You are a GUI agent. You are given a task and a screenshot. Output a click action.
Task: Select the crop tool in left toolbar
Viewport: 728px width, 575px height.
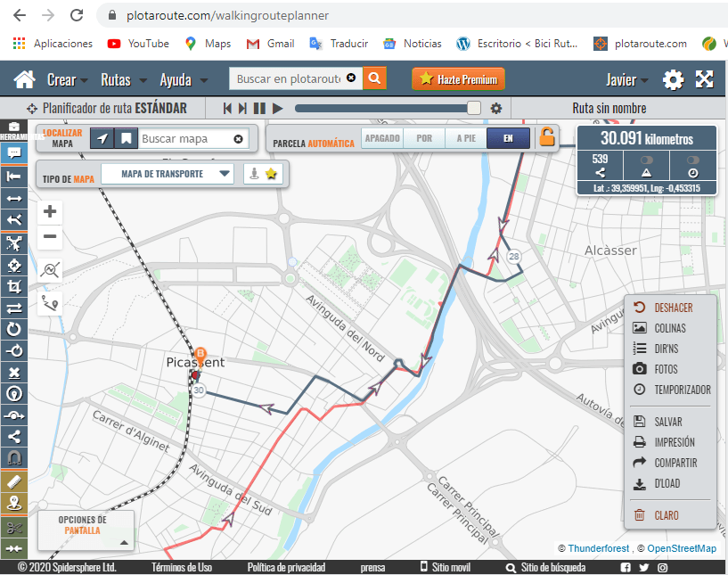pyautogui.click(x=14, y=286)
